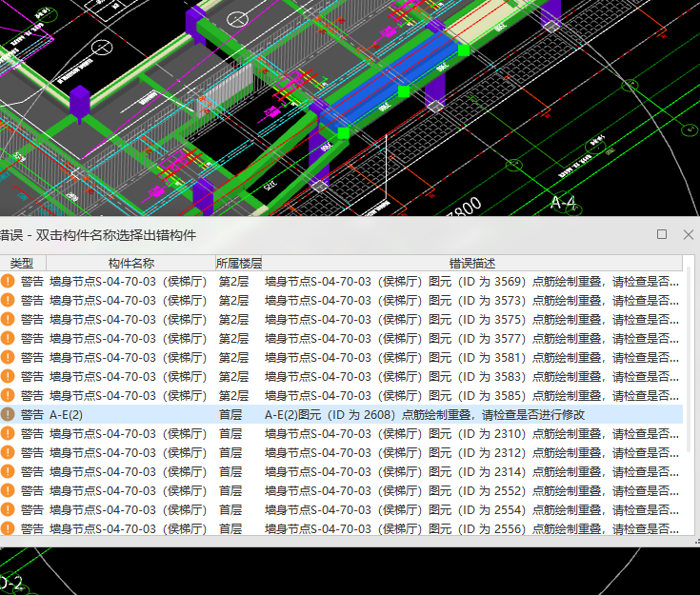This screenshot has width=700, height=595.
Task: Click green grip at middle of blue beam
Action: [x=404, y=91]
